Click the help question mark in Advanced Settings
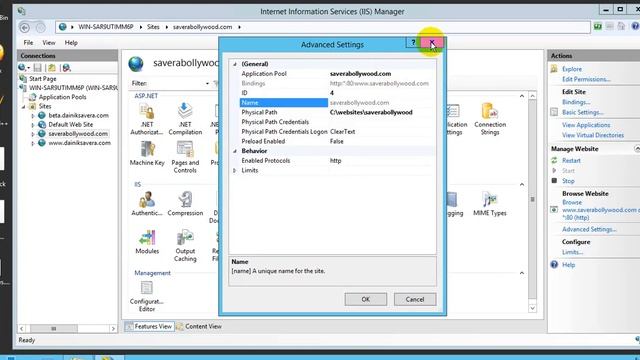The height and width of the screenshot is (360, 640). pyautogui.click(x=413, y=42)
